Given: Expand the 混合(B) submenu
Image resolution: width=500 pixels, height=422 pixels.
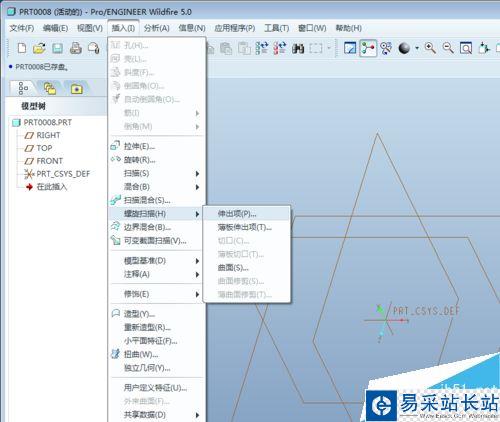Looking at the screenshot, I should pyautogui.click(x=156, y=187).
